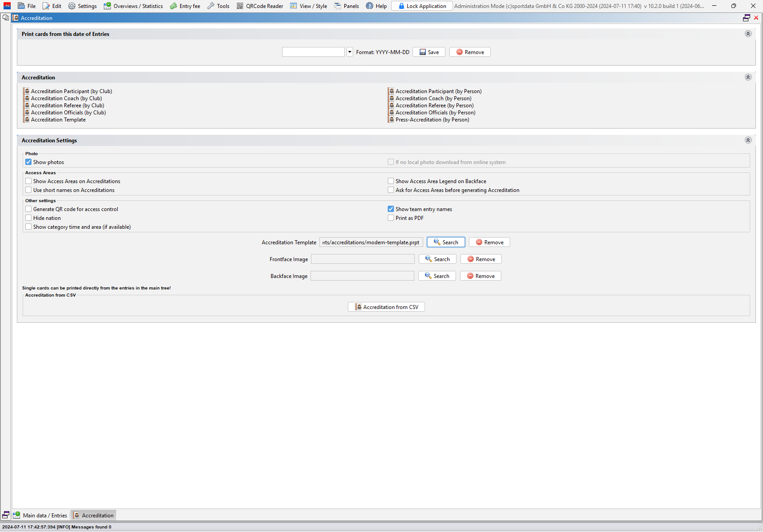Remove the Backface Image
The height and width of the screenshot is (532, 763).
480,276
